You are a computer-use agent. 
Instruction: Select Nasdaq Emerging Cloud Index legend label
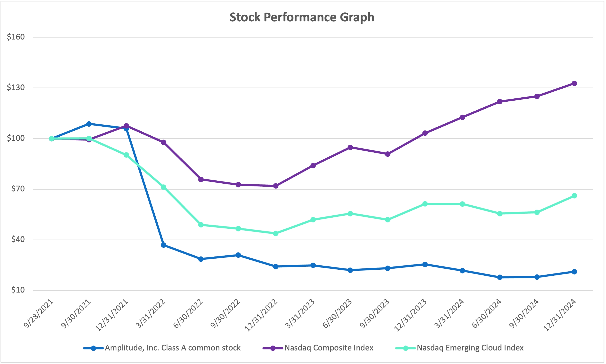pos(470,348)
